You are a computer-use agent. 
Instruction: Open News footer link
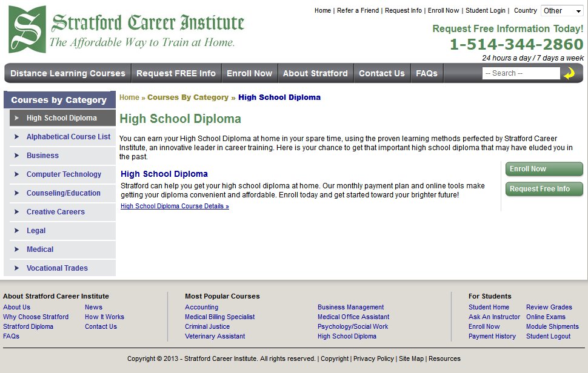pyautogui.click(x=93, y=307)
